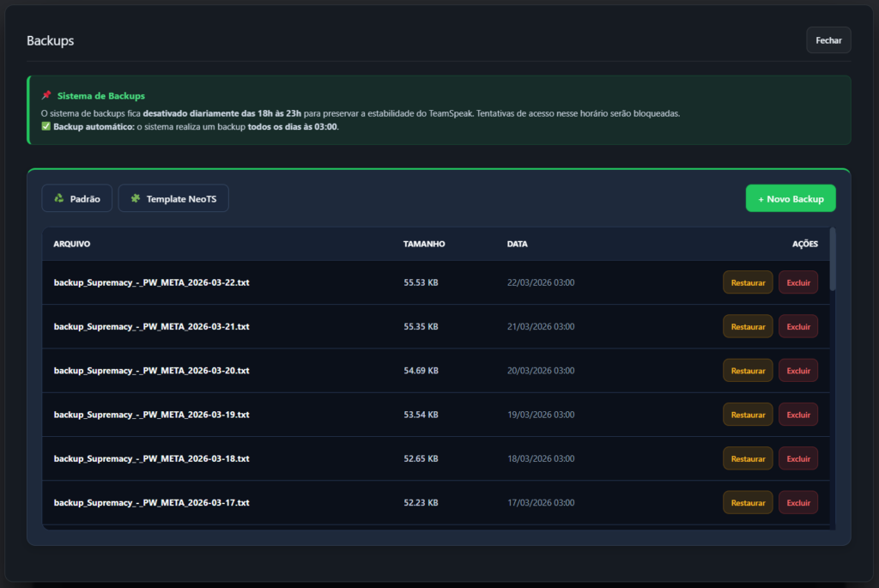Select the filename backup_Supremacy_-_PW_META_2026-03-20.txt
879x588 pixels.
pos(151,370)
